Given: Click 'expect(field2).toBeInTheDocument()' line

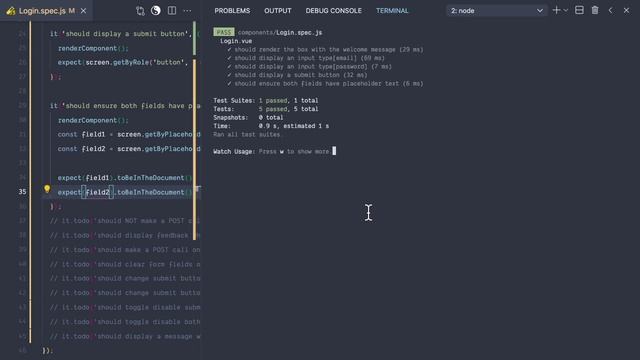Looking at the screenshot, I should pyautogui.click(x=125, y=192).
